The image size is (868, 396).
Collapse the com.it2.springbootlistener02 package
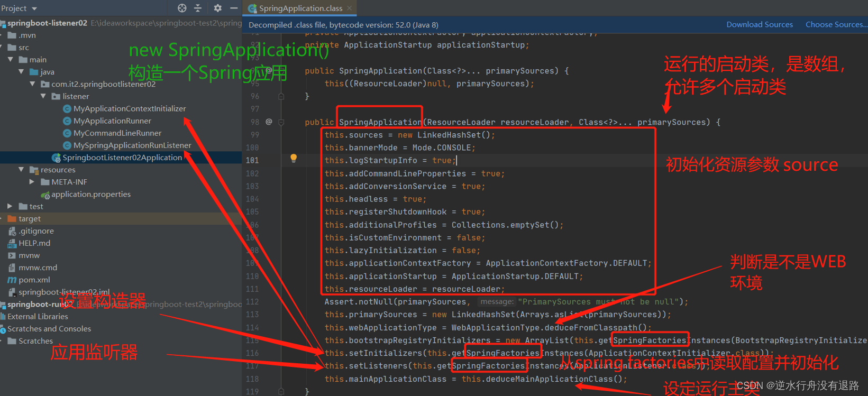(x=32, y=84)
